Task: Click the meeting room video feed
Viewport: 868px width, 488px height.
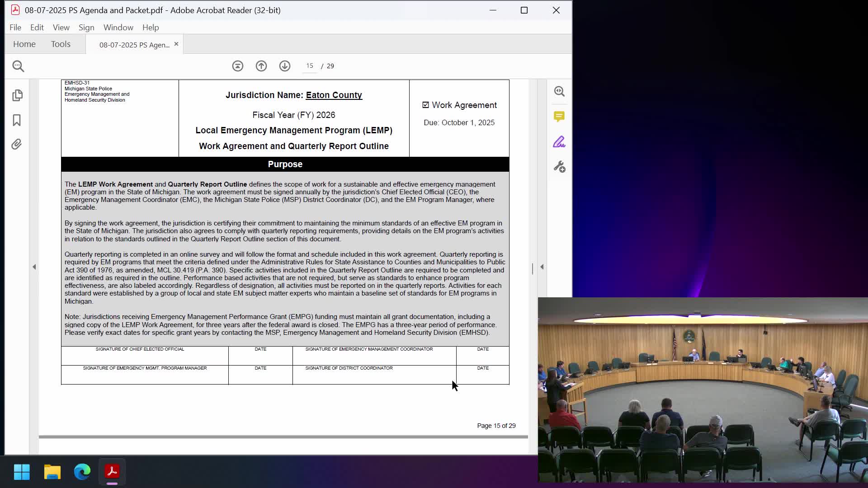Action: coord(703,389)
